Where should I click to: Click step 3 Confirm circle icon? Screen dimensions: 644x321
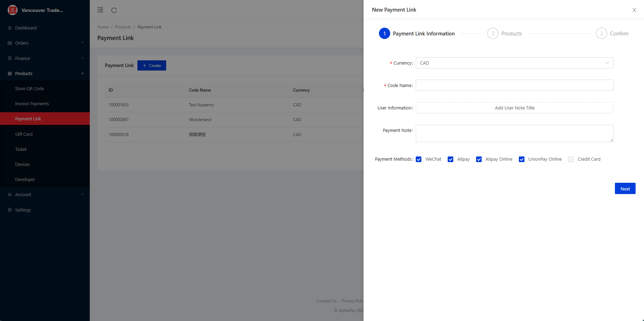tap(601, 34)
